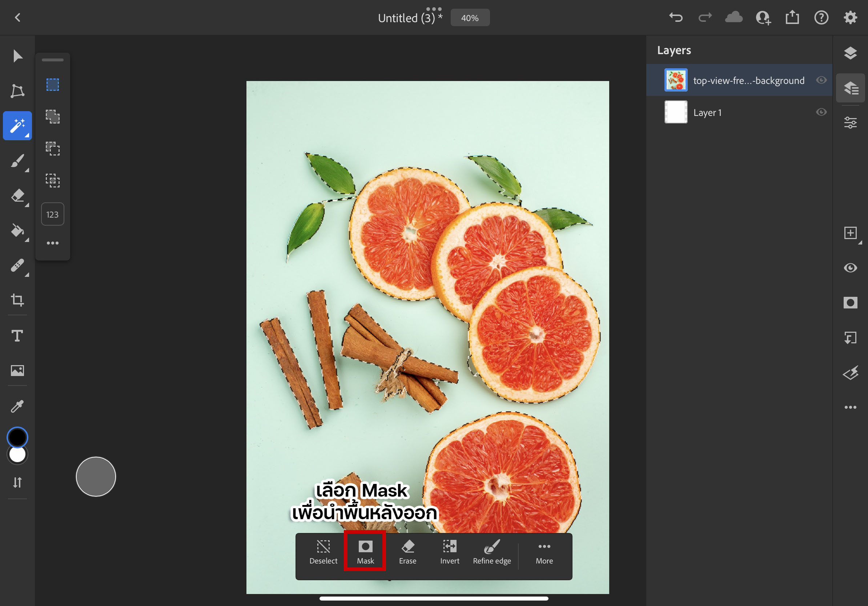This screenshot has width=868, height=606.
Task: Hide the top-view-fre...-background layer
Action: (x=821, y=80)
